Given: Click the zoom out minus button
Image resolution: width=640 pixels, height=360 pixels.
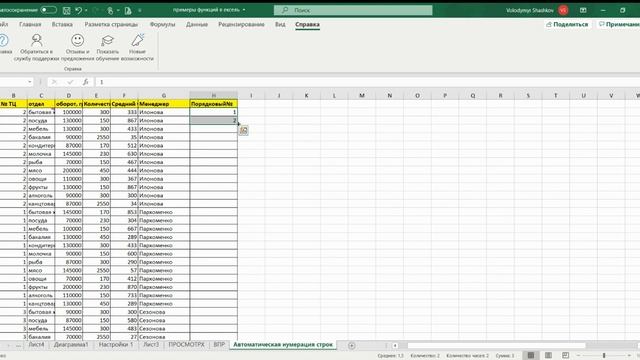Looking at the screenshot, I should pos(578,356).
